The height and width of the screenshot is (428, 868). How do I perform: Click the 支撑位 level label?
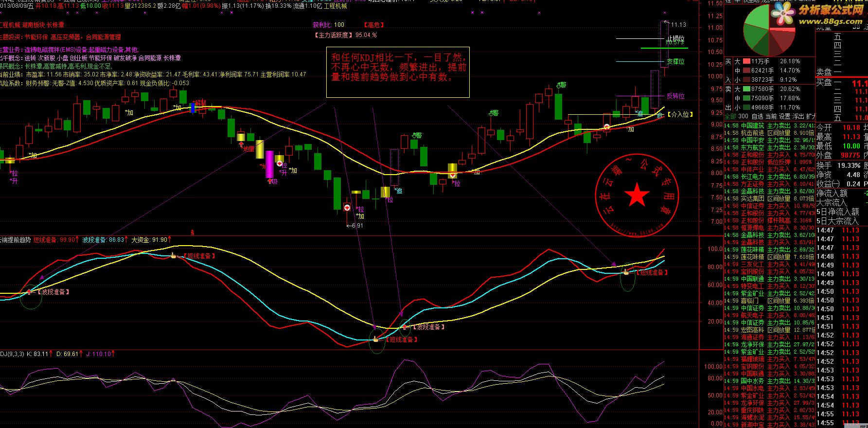tap(675, 61)
